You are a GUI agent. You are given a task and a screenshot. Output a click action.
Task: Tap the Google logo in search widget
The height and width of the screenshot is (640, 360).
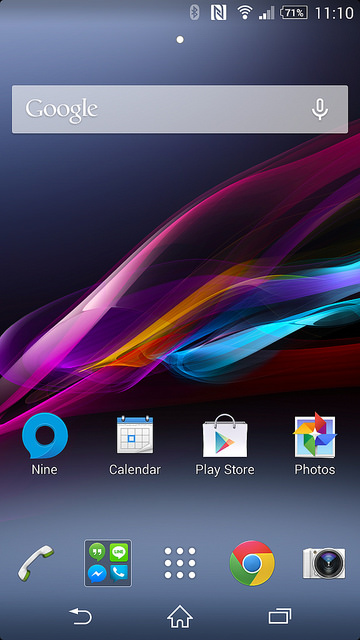click(62, 110)
